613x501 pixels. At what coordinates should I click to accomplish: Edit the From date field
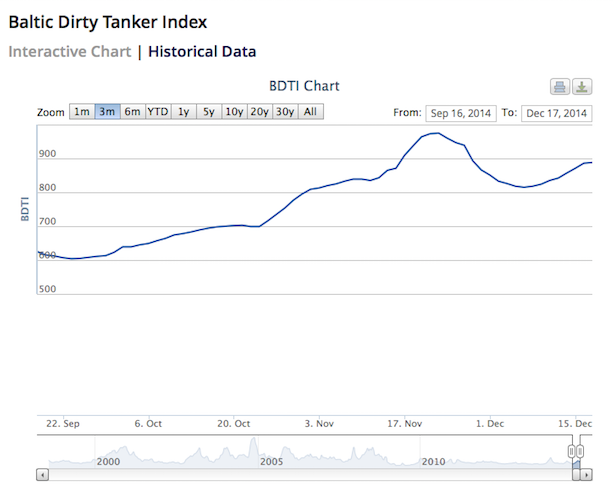coord(461,113)
